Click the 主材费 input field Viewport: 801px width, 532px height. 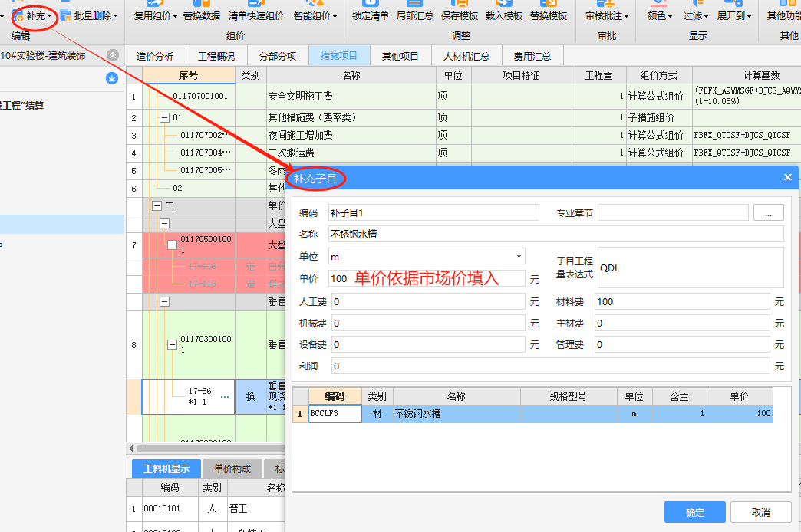coord(682,323)
